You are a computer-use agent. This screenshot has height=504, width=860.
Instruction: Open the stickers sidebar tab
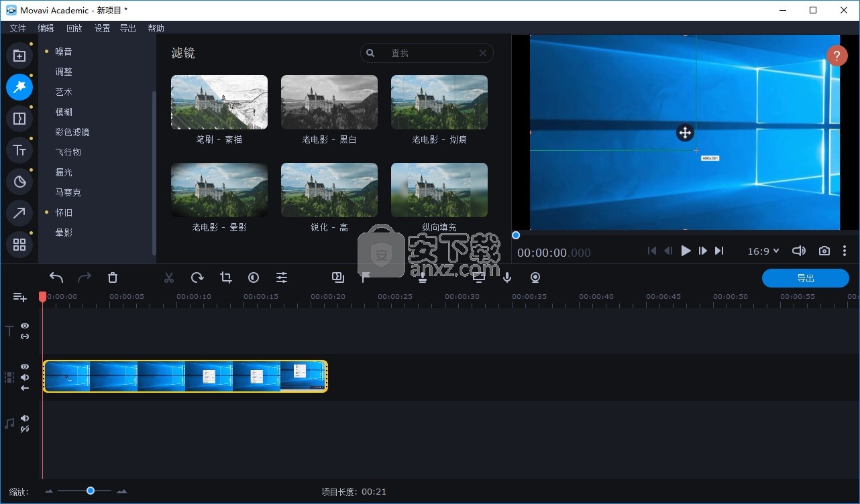tap(19, 182)
